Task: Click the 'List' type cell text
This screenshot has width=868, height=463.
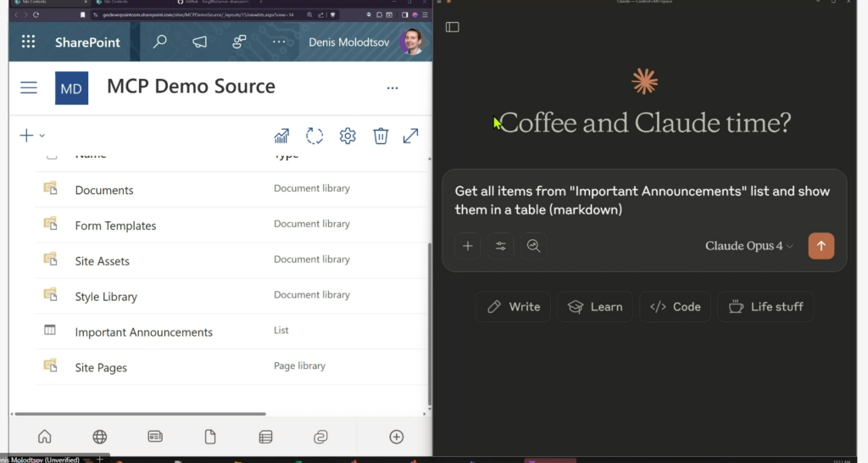Action: (x=281, y=330)
